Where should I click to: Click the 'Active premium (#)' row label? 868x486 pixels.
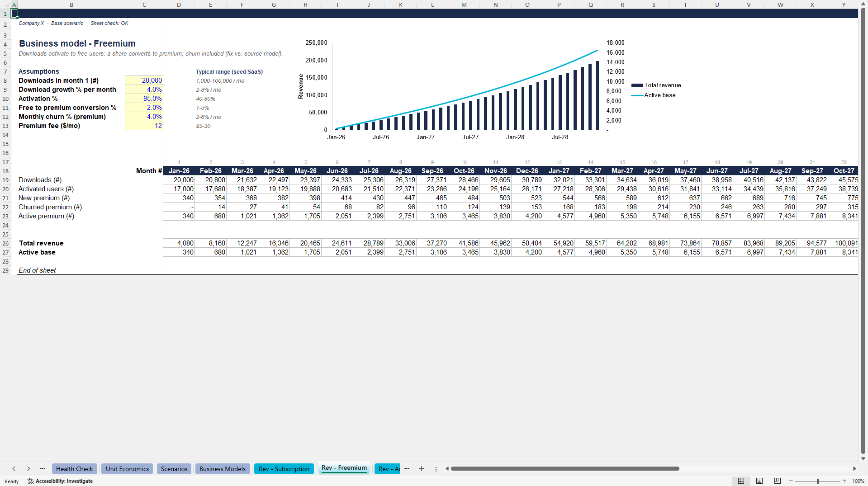pos(46,216)
